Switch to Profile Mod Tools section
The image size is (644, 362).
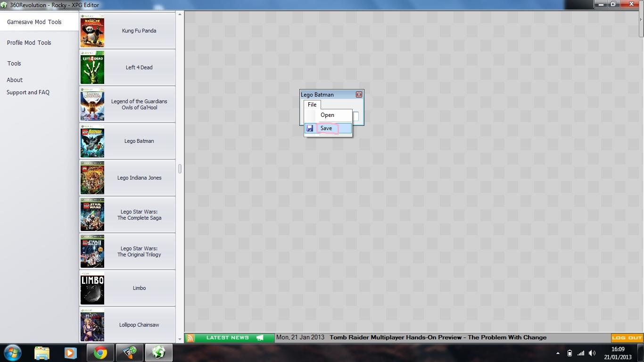(29, 42)
